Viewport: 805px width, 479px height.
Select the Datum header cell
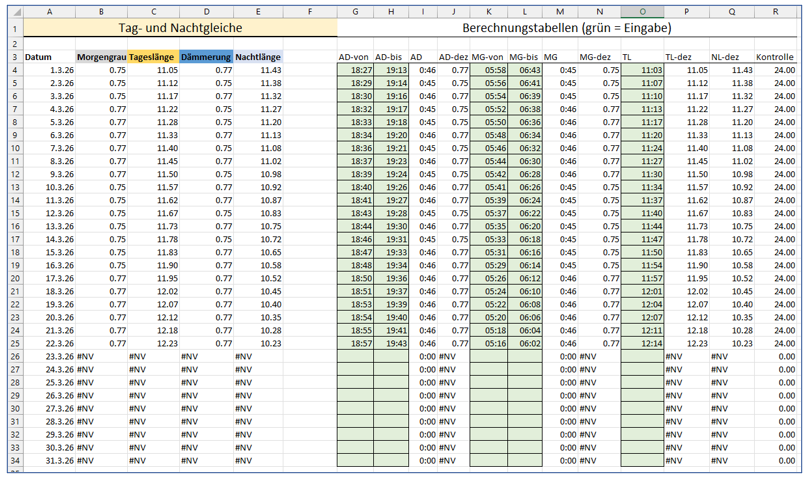coord(50,57)
